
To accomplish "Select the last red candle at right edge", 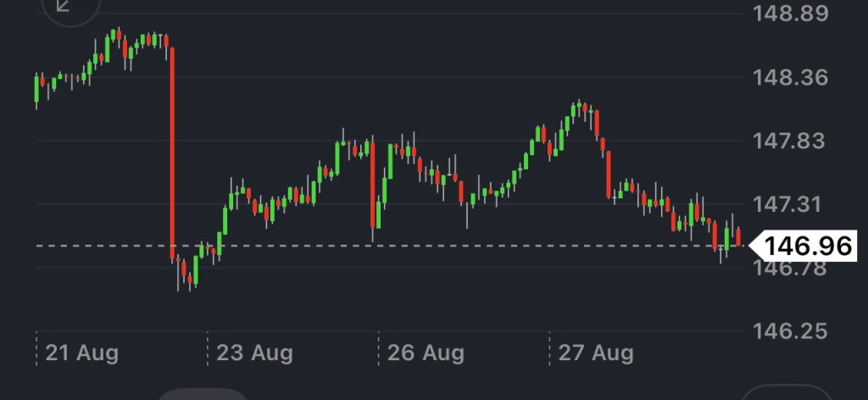I will click(x=738, y=236).
